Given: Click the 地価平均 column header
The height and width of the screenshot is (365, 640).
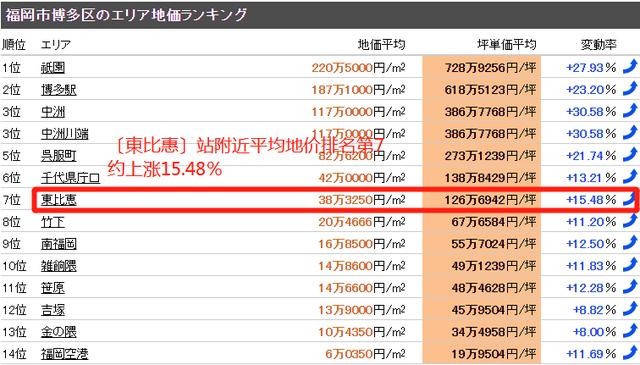Looking at the screenshot, I should tap(382, 45).
